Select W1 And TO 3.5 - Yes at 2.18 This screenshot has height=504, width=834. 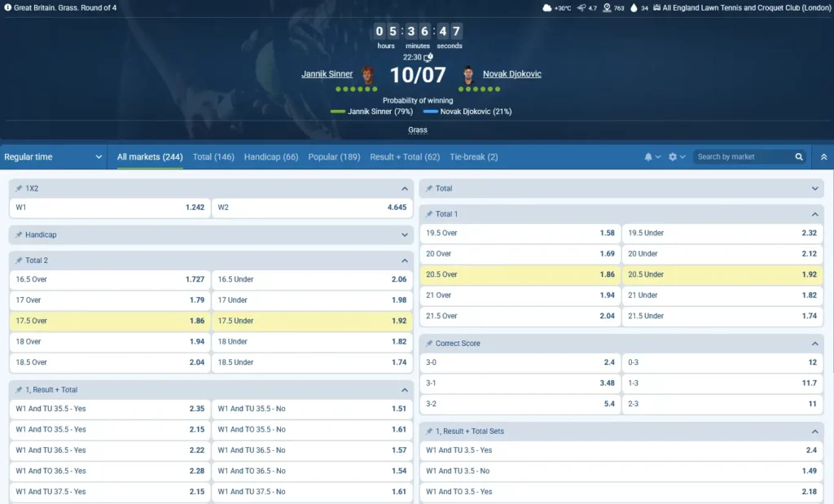pos(621,491)
